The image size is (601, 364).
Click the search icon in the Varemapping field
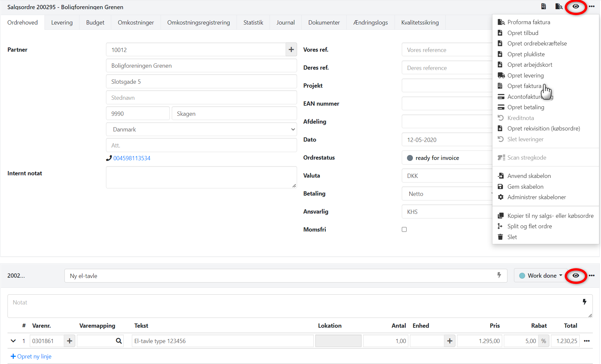(119, 341)
